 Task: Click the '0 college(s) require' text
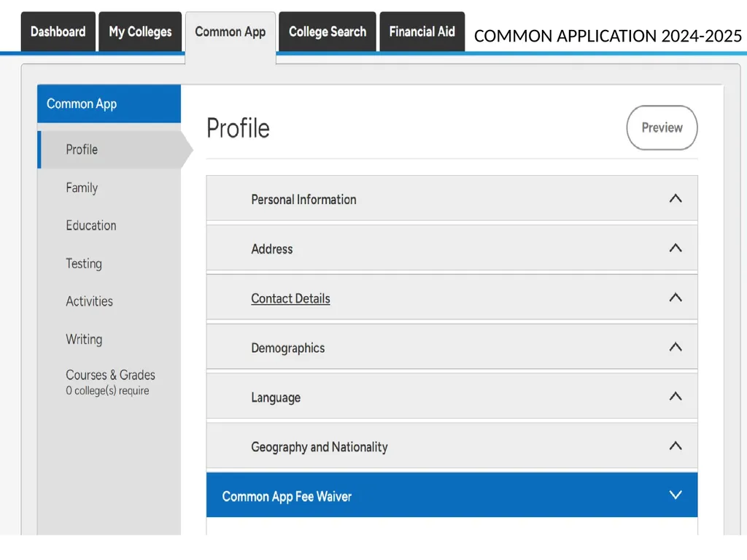tap(108, 391)
